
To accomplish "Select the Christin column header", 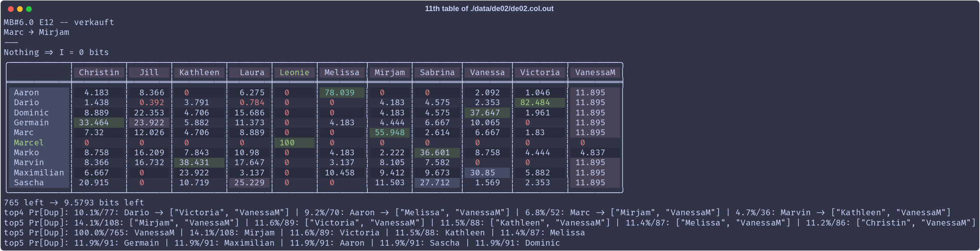I will coord(99,72).
